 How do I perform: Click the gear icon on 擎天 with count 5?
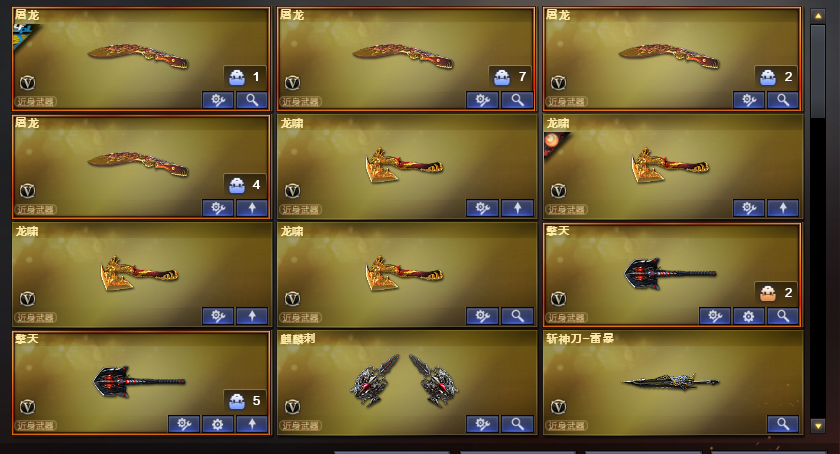pos(218,425)
